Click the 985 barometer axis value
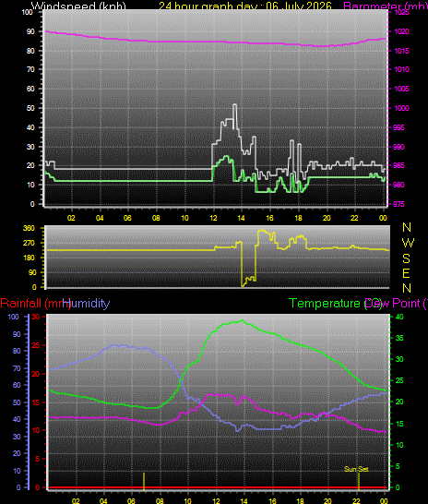The image size is (428, 504). pos(399,165)
